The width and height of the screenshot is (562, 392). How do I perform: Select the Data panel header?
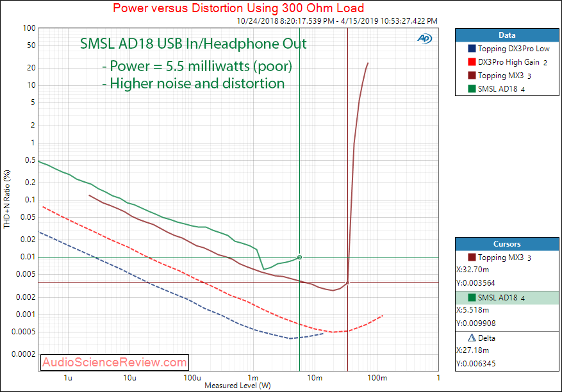pos(507,35)
